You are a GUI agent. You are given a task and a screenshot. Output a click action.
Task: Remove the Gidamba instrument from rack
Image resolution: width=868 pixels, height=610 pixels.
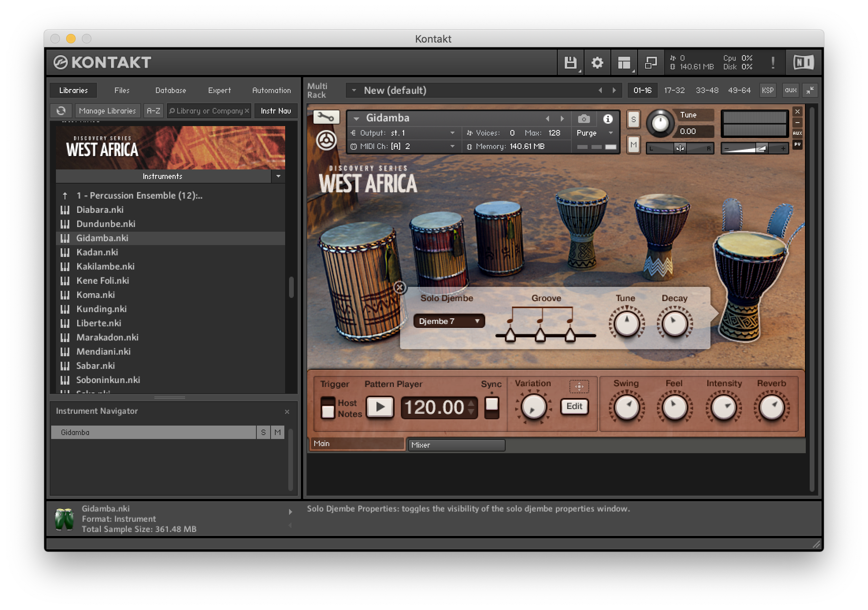pos(798,112)
